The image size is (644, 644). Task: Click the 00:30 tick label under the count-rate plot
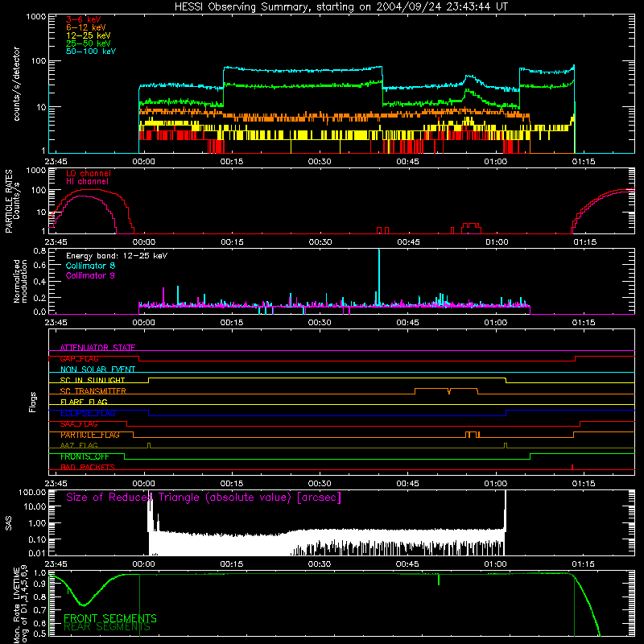(320, 162)
